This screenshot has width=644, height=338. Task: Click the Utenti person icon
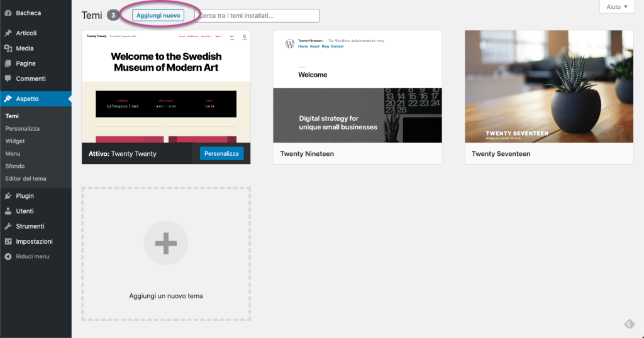click(8, 211)
